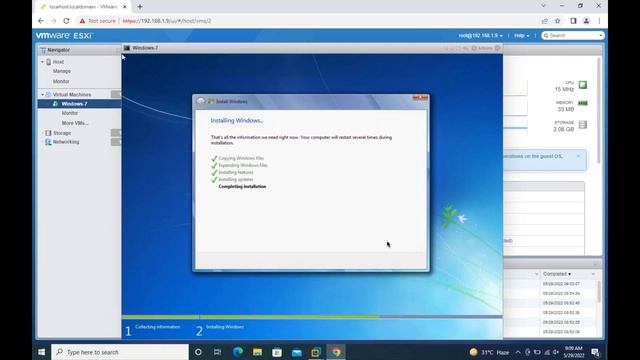
Task: Click the Not secure warning icon in address bar
Action: coord(82,21)
